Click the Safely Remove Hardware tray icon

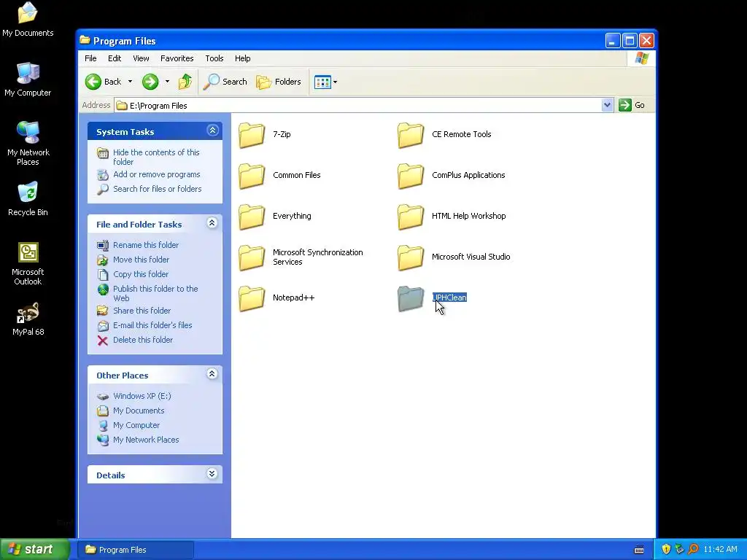[679, 550]
